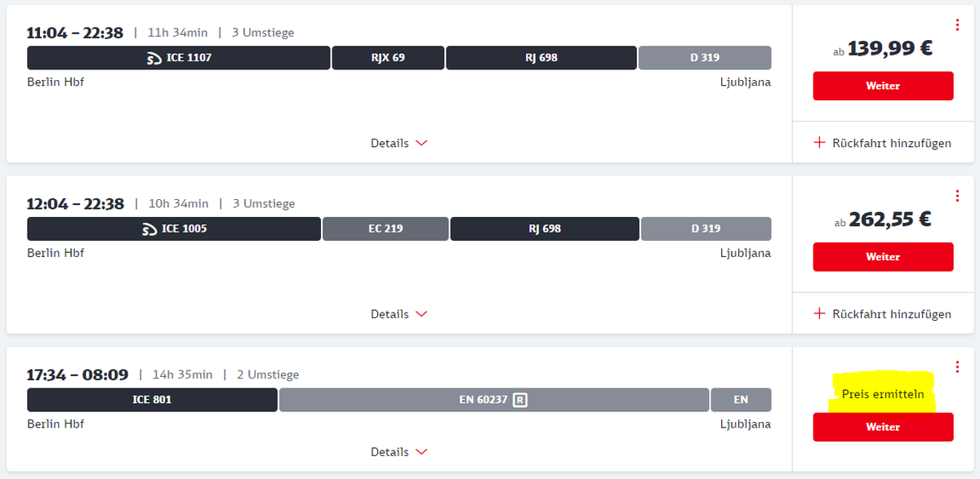Click the highlighted Preis ermitteln text
Image resolution: width=980 pixels, height=479 pixels.
click(883, 394)
